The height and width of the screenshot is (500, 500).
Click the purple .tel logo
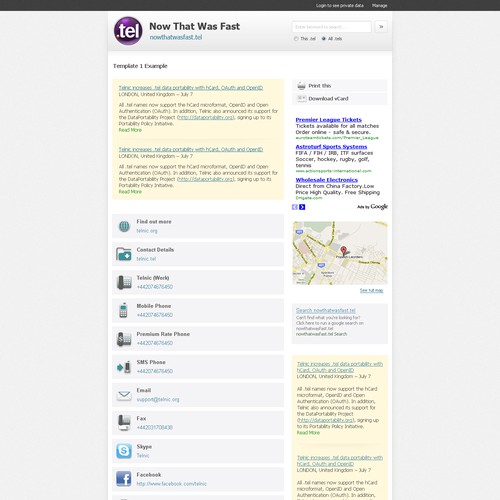tap(128, 31)
